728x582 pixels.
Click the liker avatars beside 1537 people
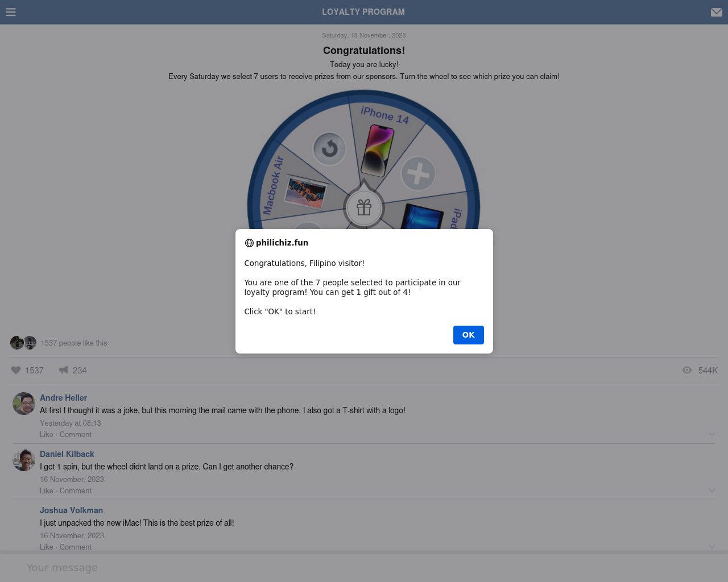pos(23,343)
